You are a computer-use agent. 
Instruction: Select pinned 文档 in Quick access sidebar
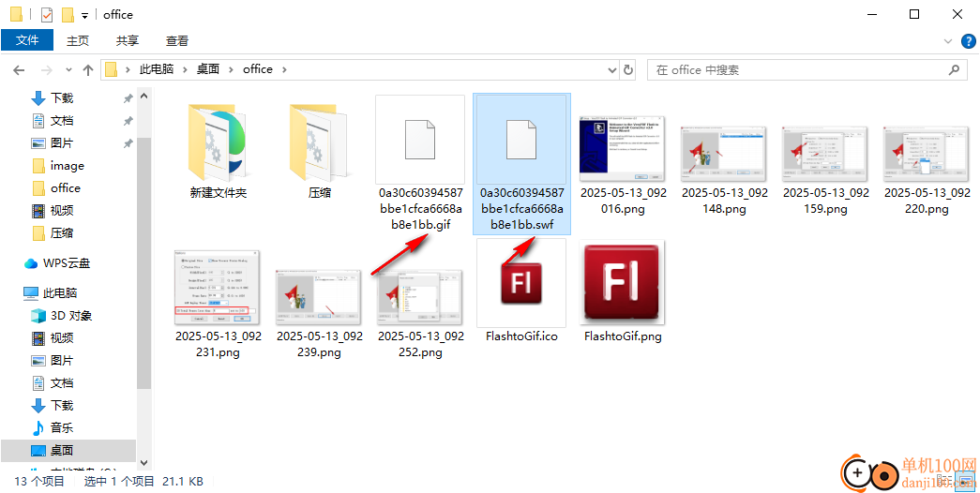tap(62, 121)
